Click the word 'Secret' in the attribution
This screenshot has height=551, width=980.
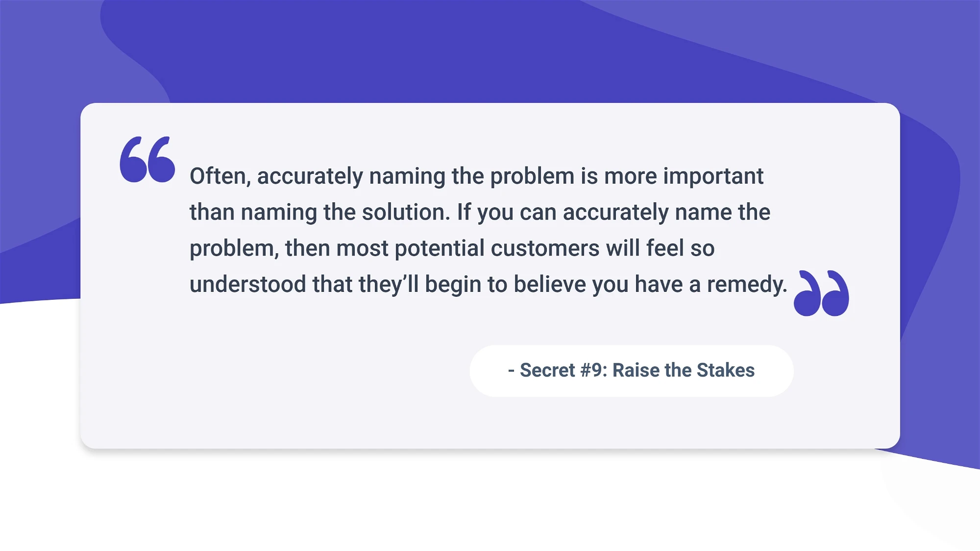click(547, 370)
